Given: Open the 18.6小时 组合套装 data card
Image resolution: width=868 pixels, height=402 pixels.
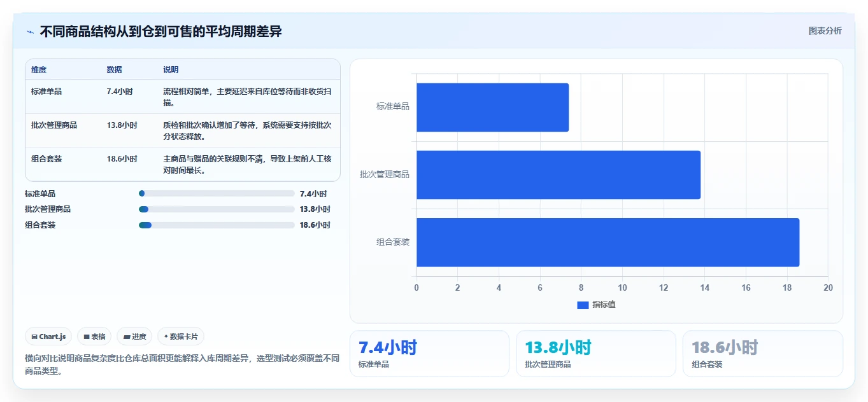Looking at the screenshot, I should [x=762, y=354].
